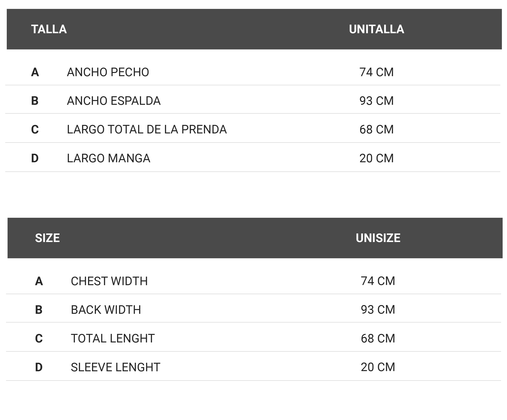The width and height of the screenshot is (507, 420).
Task: Click the SIZE header label
Action: tap(47, 238)
